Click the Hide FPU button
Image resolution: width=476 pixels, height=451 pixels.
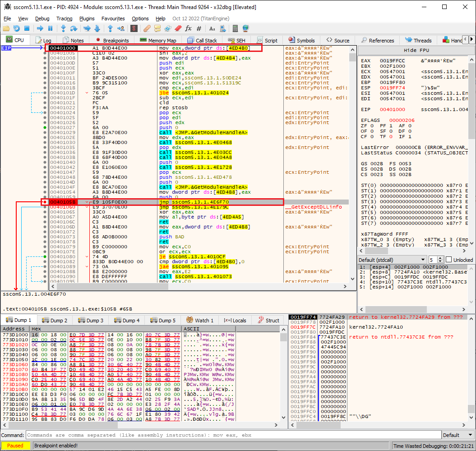[x=416, y=50]
